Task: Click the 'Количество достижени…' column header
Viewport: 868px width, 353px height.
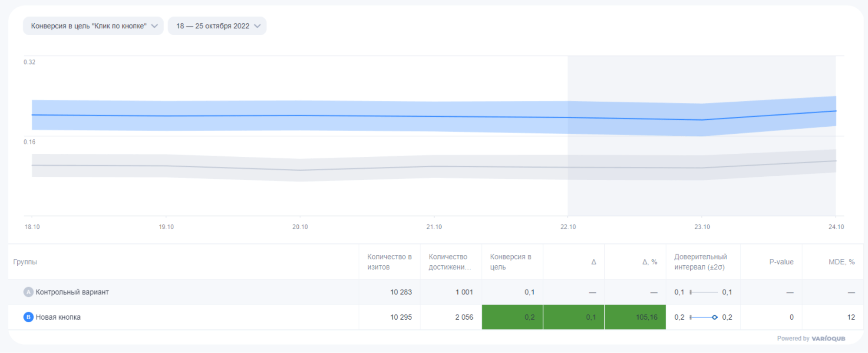Action: pos(450,262)
